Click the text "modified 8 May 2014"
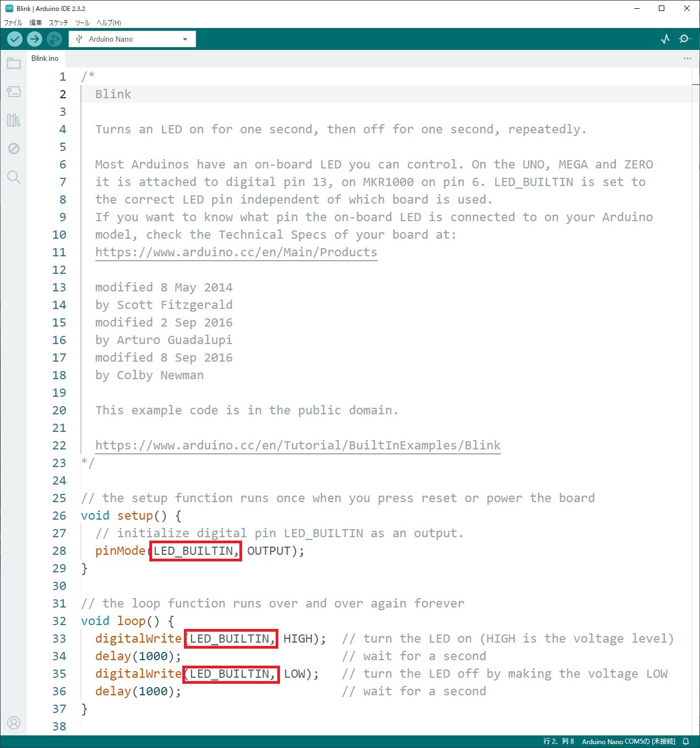 tap(164, 288)
